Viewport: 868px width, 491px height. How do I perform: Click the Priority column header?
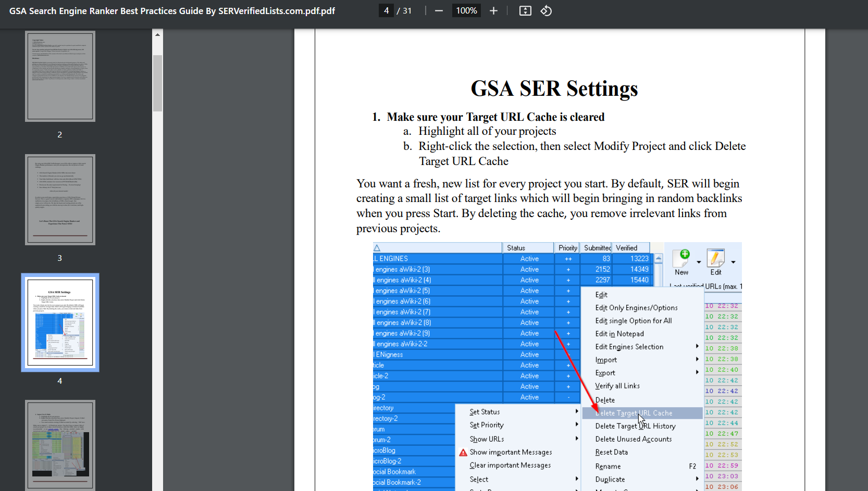point(567,248)
